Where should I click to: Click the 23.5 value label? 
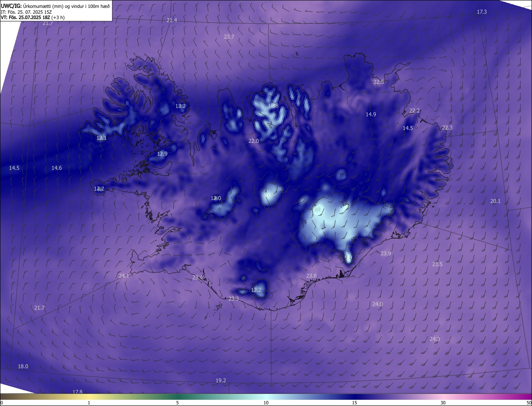(x=437, y=264)
